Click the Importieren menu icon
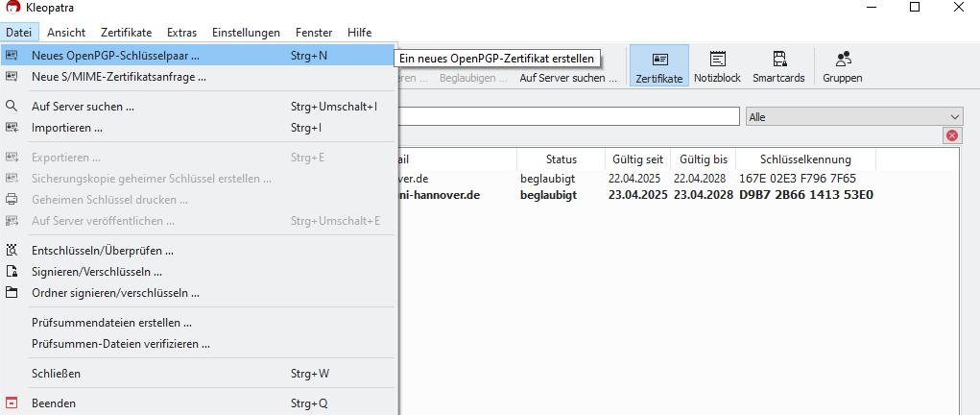The image size is (980, 415). [12, 127]
